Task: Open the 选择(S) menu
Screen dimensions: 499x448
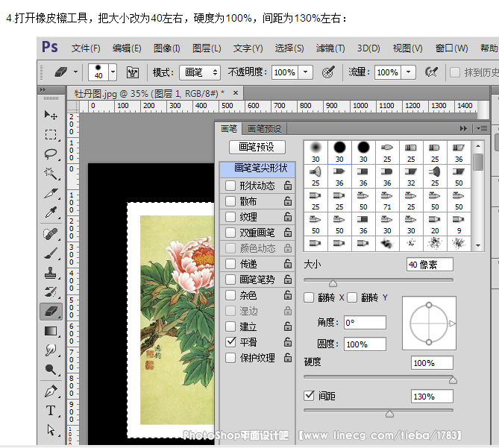Action: click(x=289, y=48)
